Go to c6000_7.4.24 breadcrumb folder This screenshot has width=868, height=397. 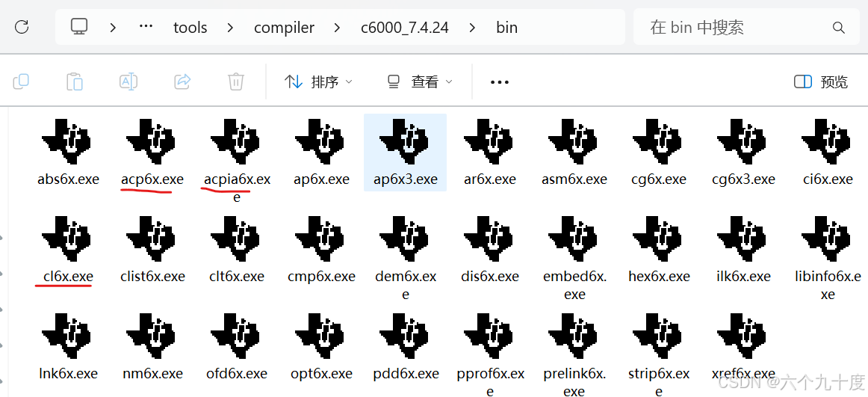pos(404,27)
